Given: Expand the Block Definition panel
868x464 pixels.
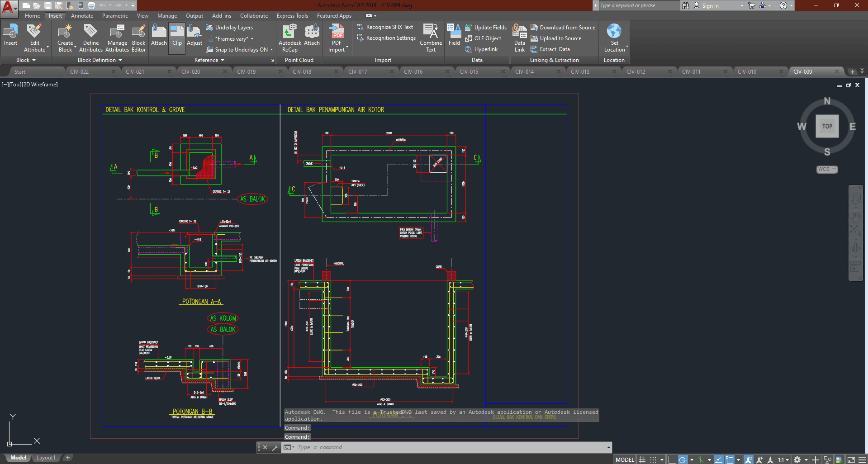Looking at the screenshot, I should pos(100,60).
